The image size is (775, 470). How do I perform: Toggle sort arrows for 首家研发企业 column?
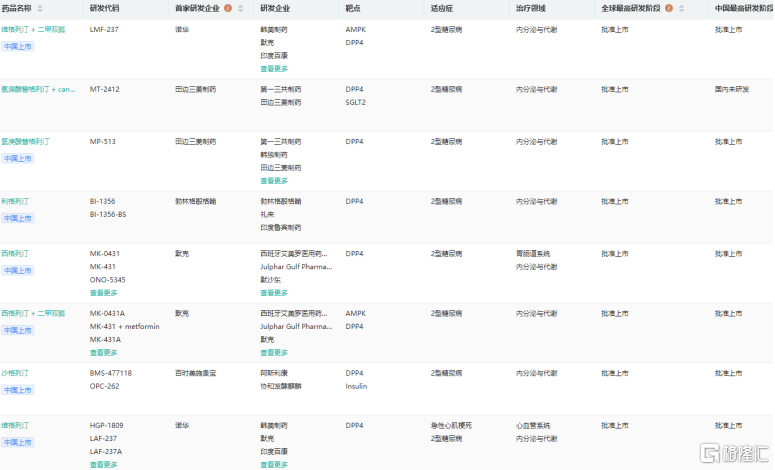241,8
